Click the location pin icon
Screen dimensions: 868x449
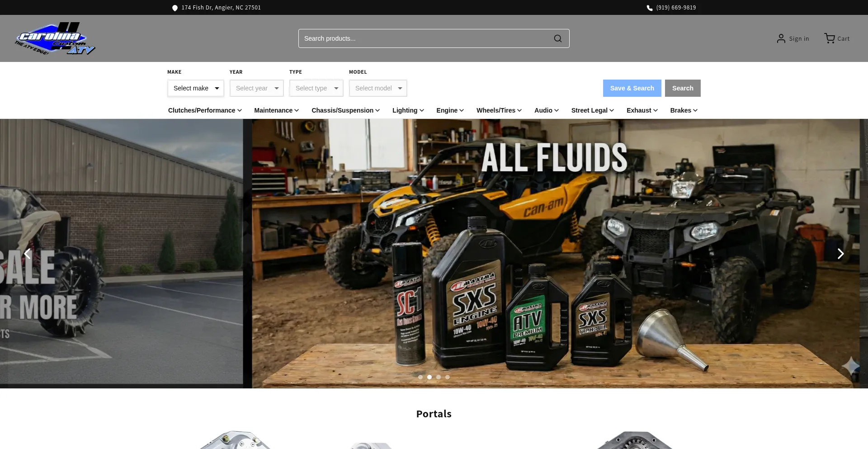(x=175, y=8)
